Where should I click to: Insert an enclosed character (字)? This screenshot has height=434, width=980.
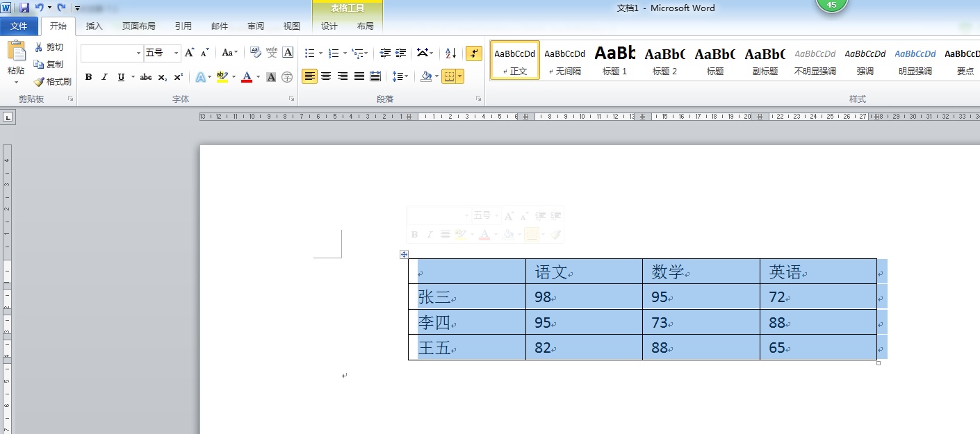287,77
